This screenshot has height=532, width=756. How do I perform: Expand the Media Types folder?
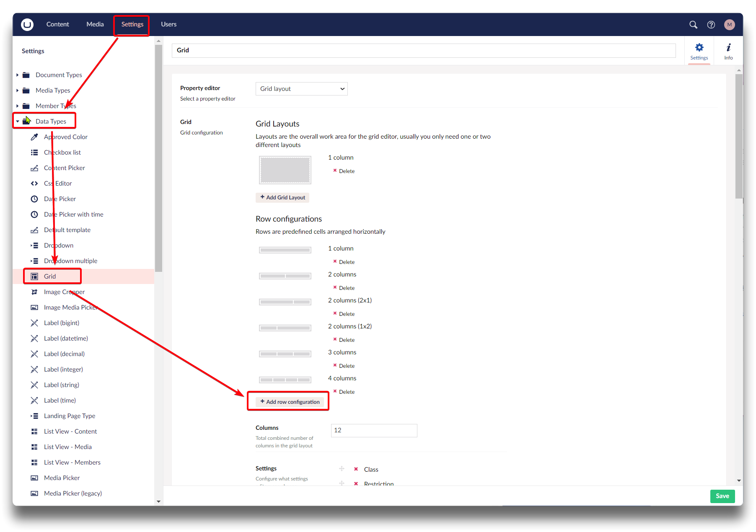point(17,90)
